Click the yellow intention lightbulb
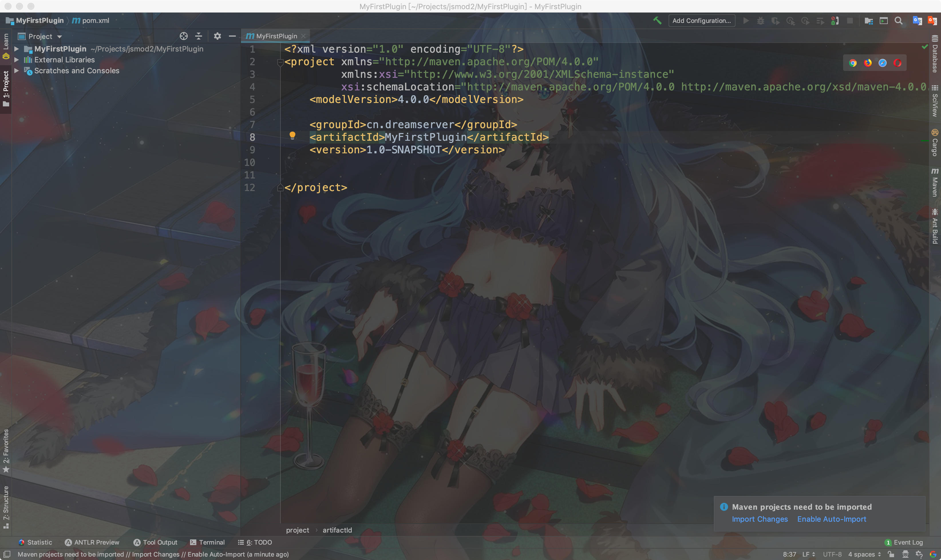 click(x=292, y=136)
